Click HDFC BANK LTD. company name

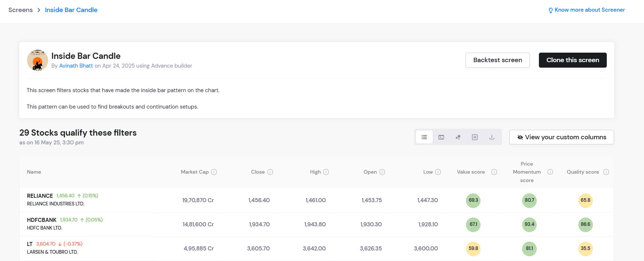coord(45,228)
